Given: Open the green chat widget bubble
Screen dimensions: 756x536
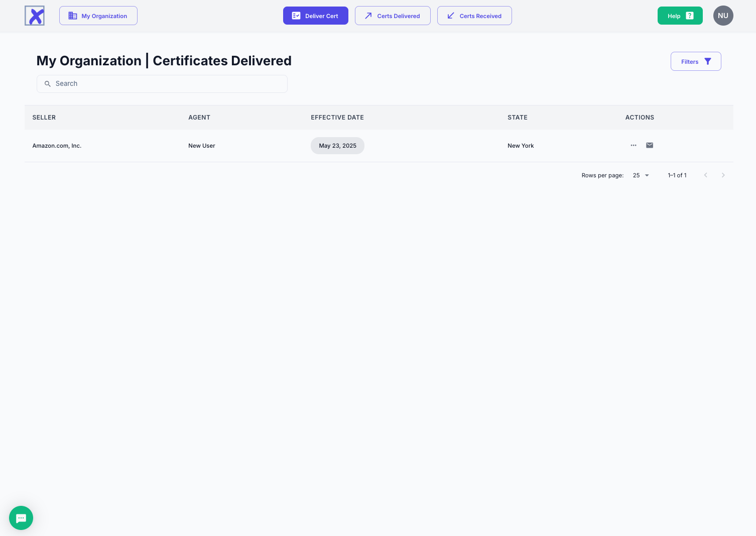Looking at the screenshot, I should [21, 518].
